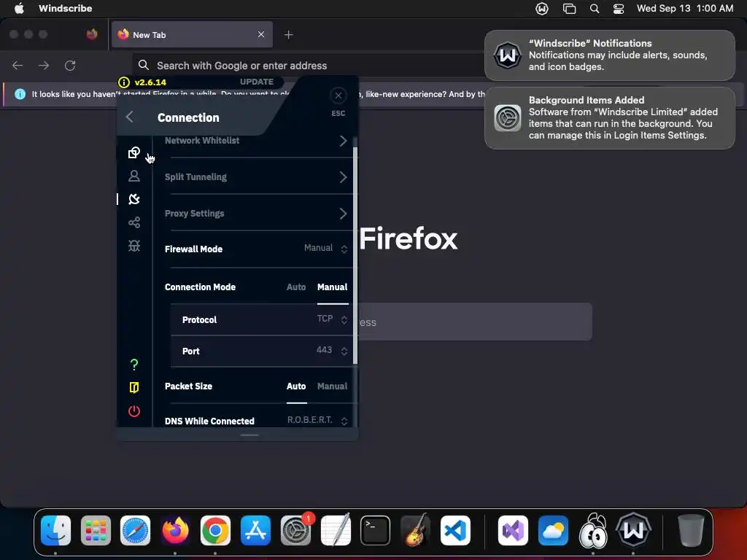Open the Advanced bug icon in sidebar
The image size is (747, 560).
pyautogui.click(x=134, y=246)
